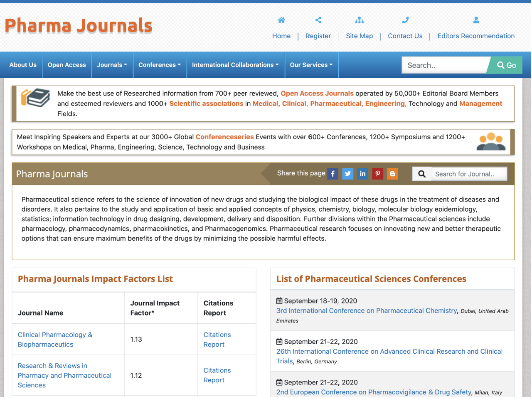Share this page on Pinterest
This screenshot has height=399, width=532.
pos(377,174)
